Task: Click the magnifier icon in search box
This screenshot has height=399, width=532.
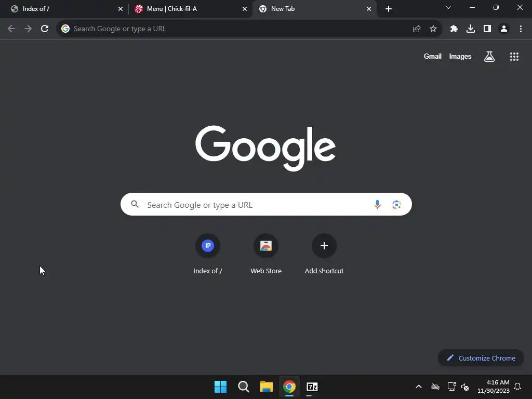Action: pos(135,204)
